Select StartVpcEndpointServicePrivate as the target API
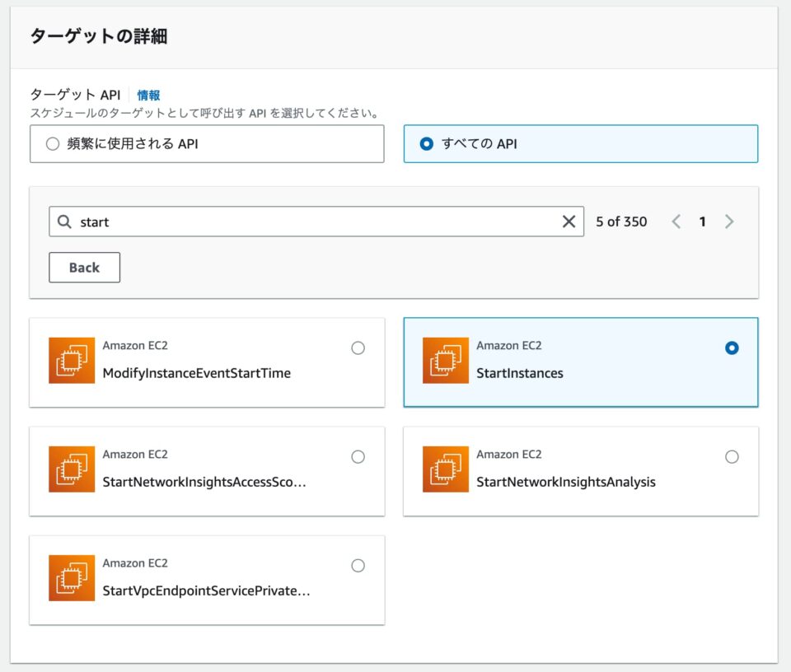The height and width of the screenshot is (672, 791). [x=358, y=566]
